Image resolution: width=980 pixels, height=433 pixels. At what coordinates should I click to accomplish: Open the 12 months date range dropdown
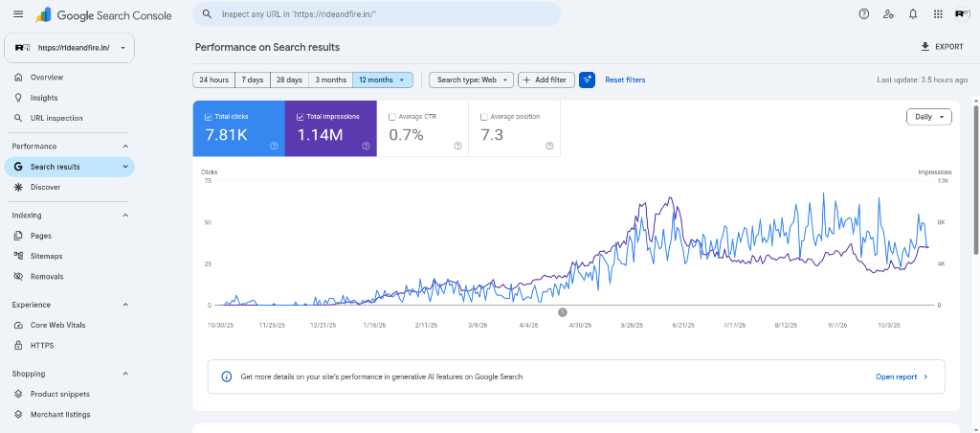point(383,80)
